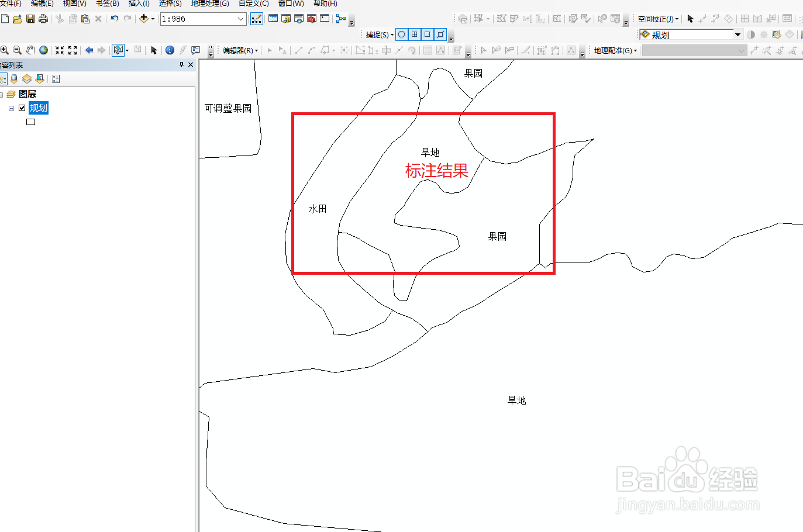Pin the 内容列表 panel open
Screen dimensions: 803x532
pos(181,64)
